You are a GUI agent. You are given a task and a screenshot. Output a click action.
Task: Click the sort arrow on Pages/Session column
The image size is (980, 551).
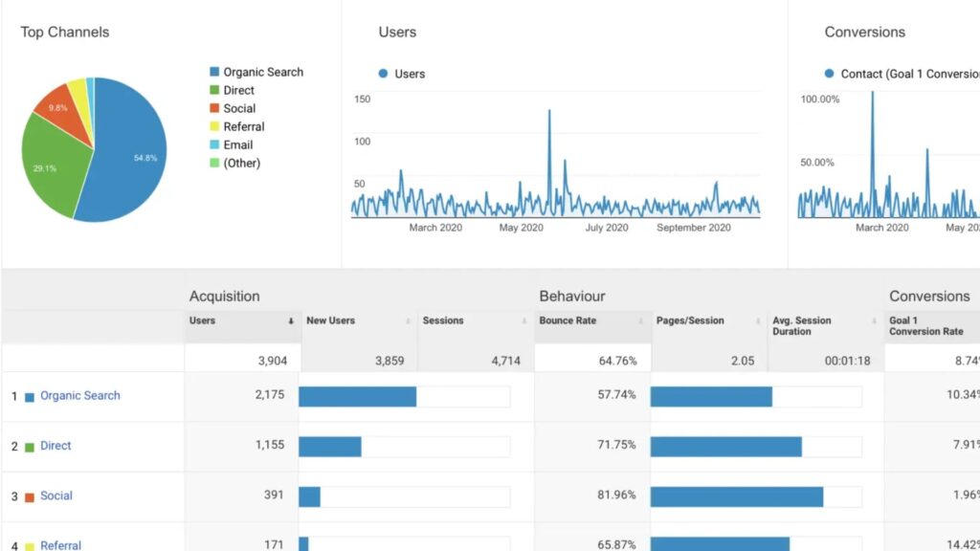coord(756,320)
